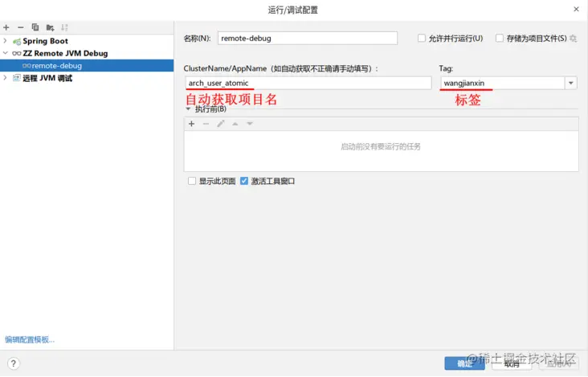The image size is (588, 377).
Task: Edit before-launch task pencil icon
Action: point(220,124)
